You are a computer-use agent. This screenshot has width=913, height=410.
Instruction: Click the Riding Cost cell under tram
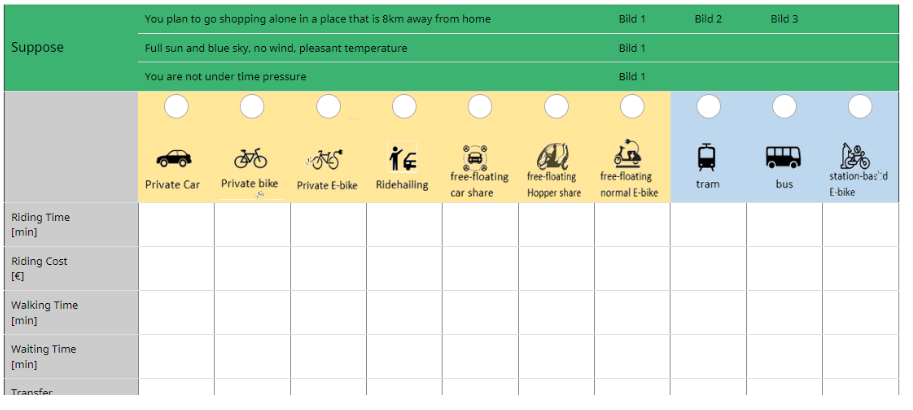click(709, 268)
